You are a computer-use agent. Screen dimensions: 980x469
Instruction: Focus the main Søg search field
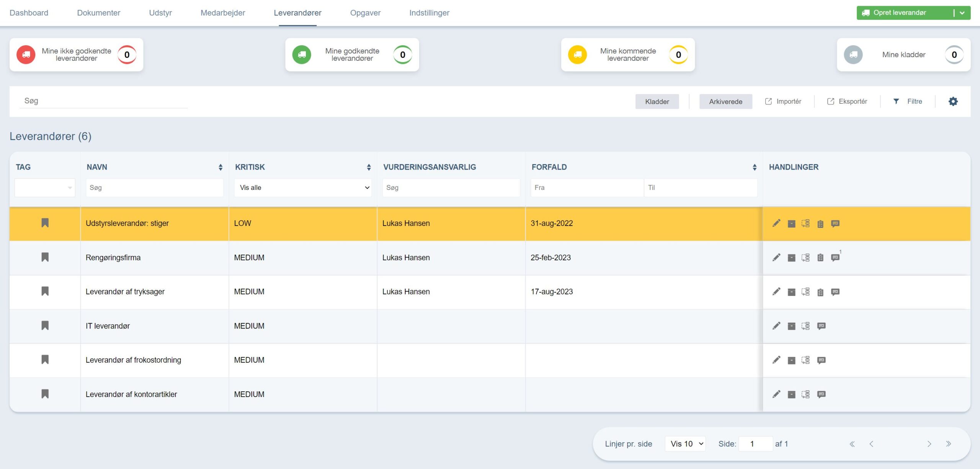coord(103,101)
